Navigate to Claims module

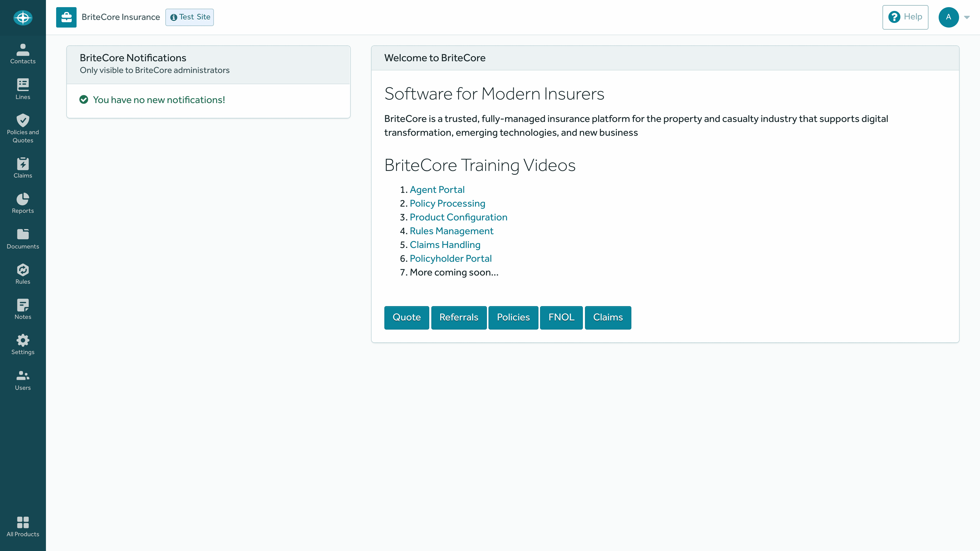(23, 168)
